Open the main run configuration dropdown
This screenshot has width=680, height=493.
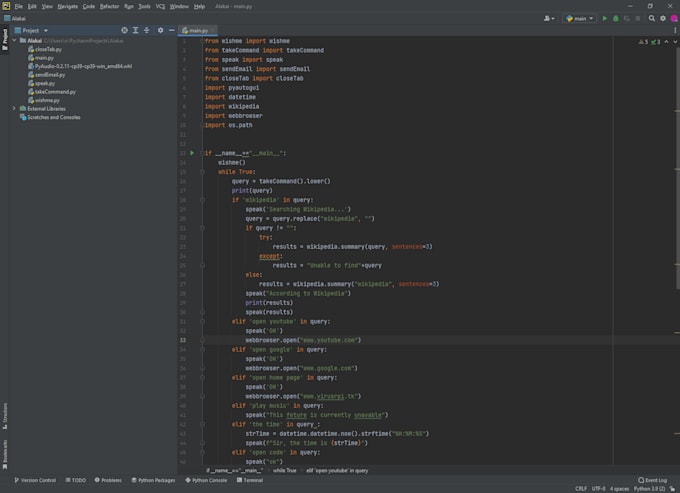(580, 18)
